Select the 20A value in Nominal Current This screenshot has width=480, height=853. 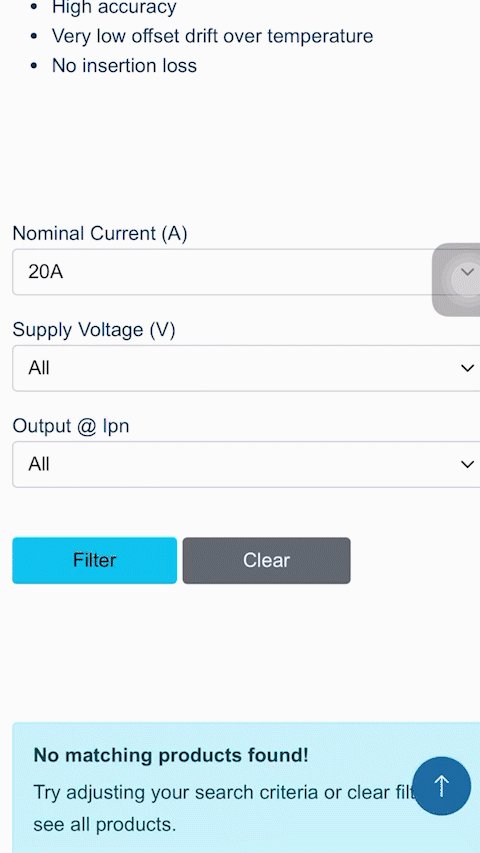click(46, 272)
